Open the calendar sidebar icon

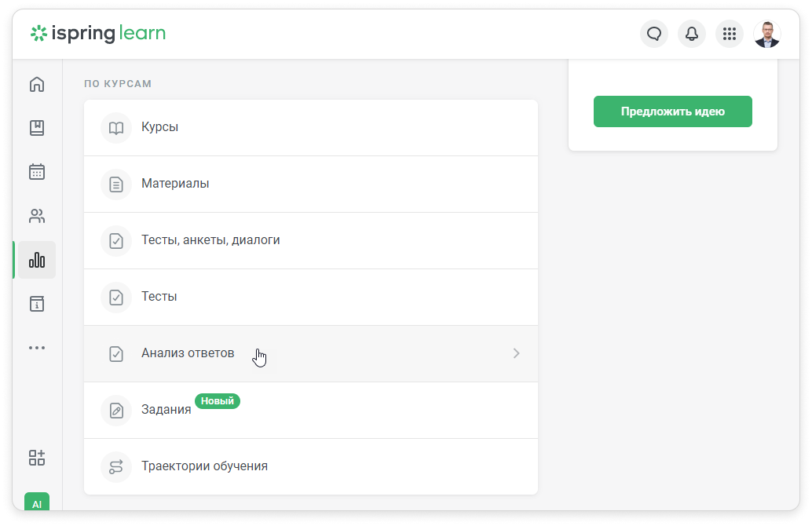tap(37, 171)
